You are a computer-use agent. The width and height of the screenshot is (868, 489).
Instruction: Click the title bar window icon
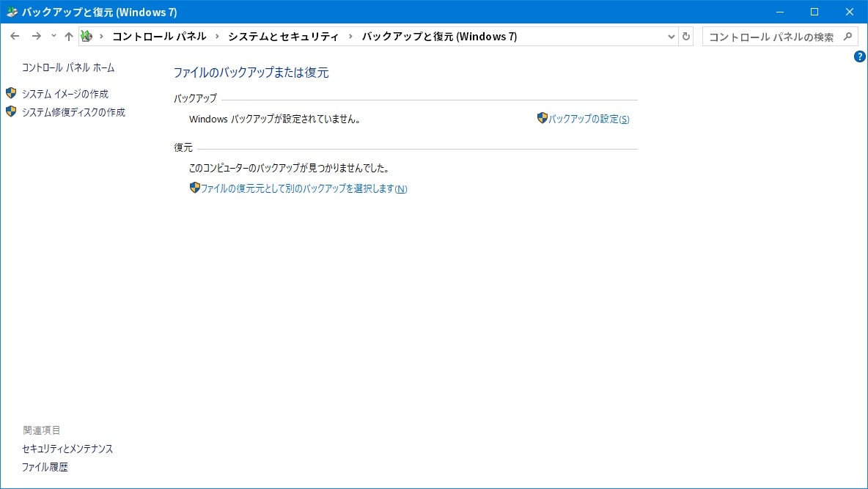[12, 12]
